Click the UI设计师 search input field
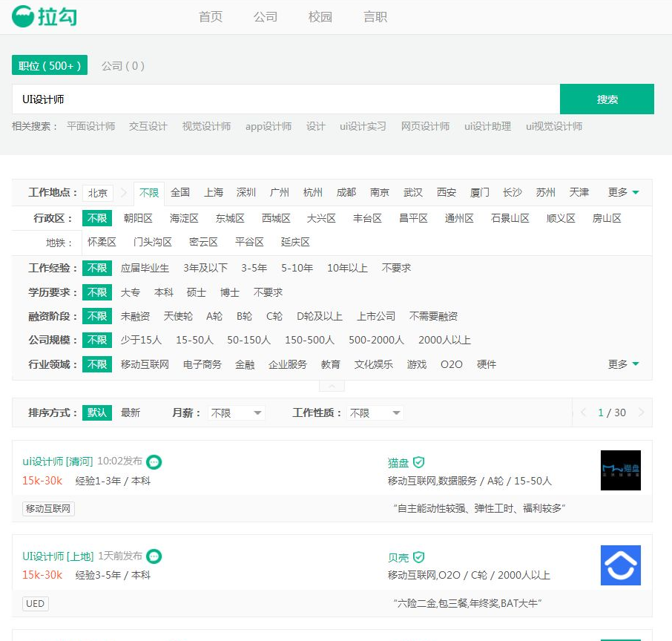672x641 pixels. (286, 99)
